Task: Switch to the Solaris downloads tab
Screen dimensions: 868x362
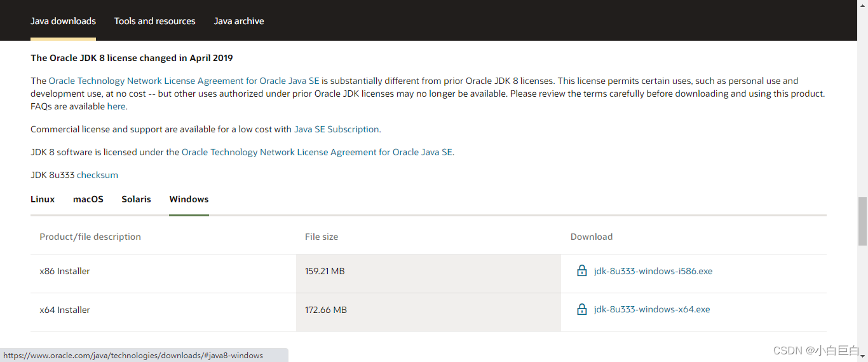Action: (137, 199)
